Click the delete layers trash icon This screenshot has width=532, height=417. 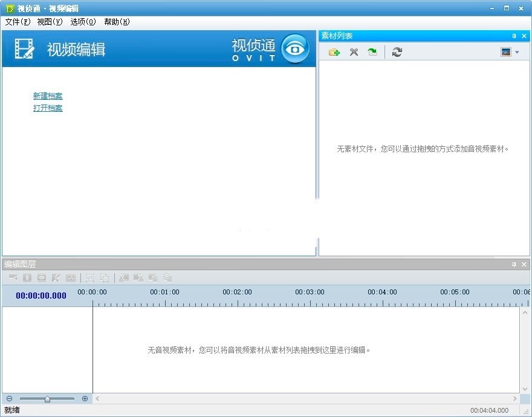(x=167, y=278)
